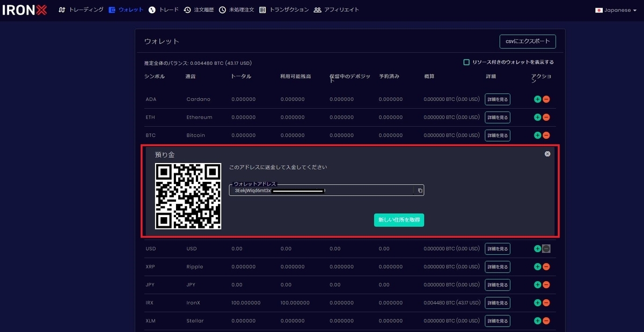Select the Bitcoin currency name
The image size is (644, 332).
pyautogui.click(x=196, y=135)
